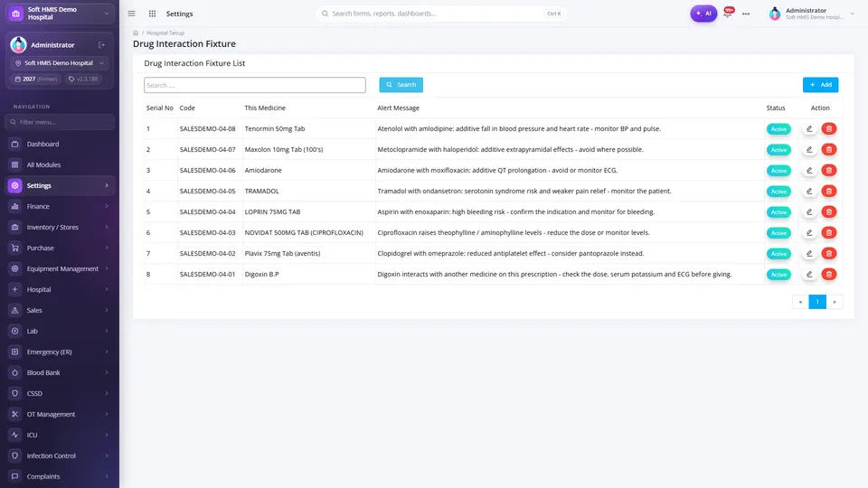Image resolution: width=868 pixels, height=488 pixels.
Task: Open the apps grid icon
Action: (x=152, y=14)
